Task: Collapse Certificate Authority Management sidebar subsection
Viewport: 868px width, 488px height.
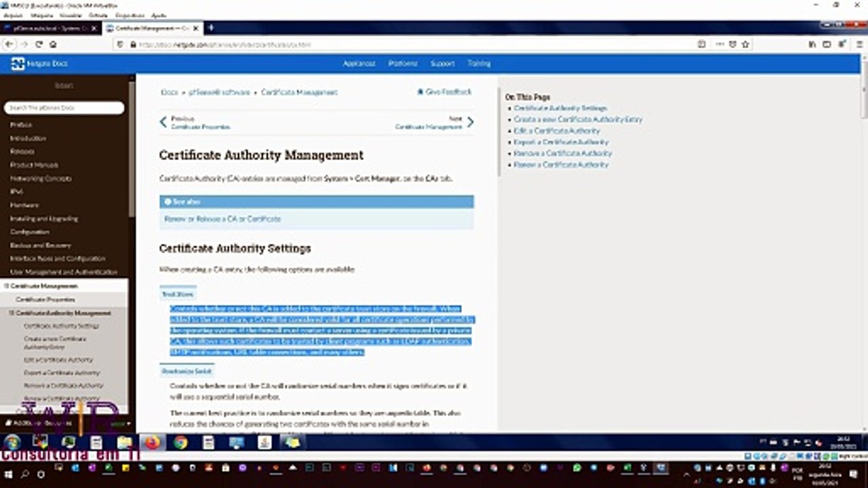Action: pos(12,313)
